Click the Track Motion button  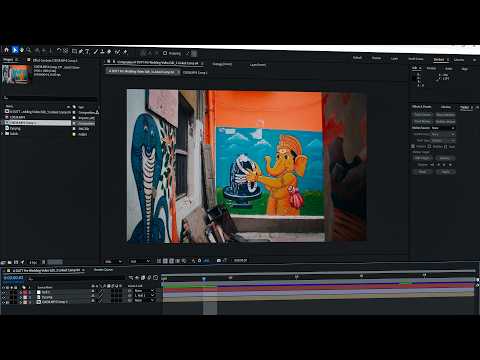pos(423,121)
